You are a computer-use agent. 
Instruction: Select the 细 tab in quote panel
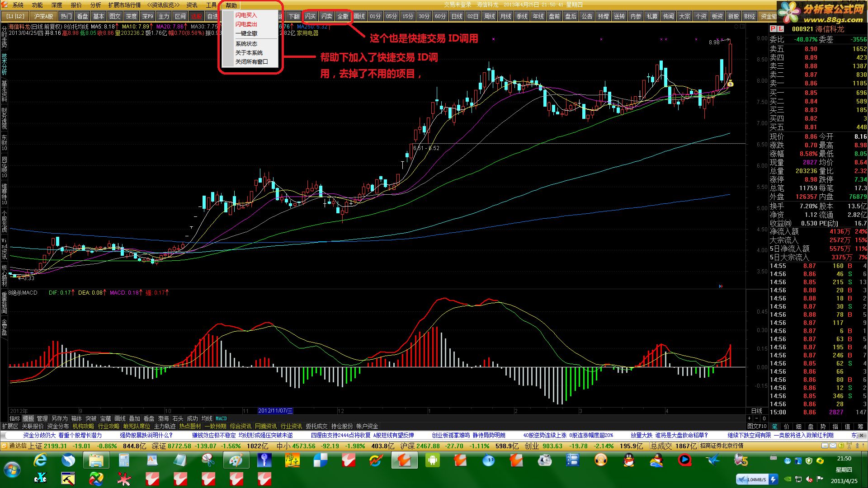coord(799,427)
